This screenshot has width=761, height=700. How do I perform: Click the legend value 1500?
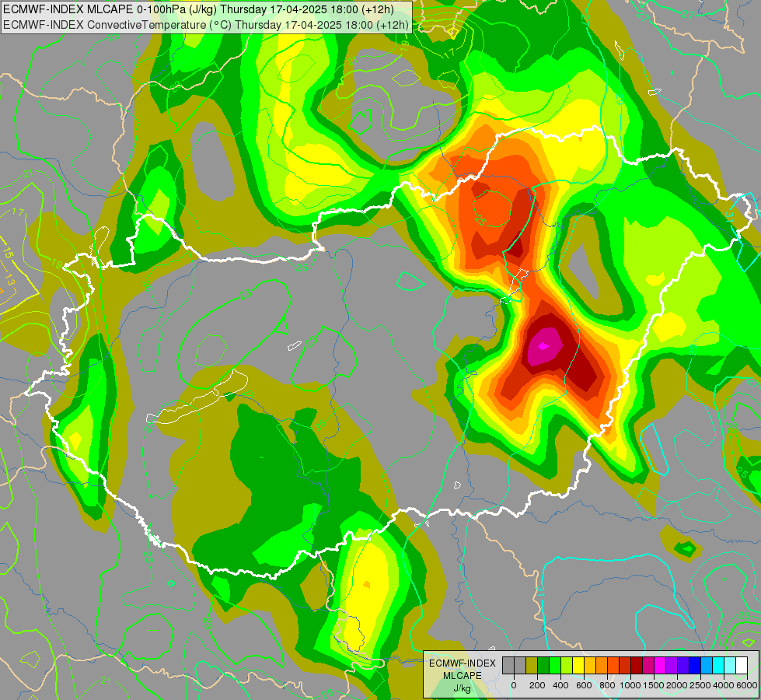[x=654, y=685]
